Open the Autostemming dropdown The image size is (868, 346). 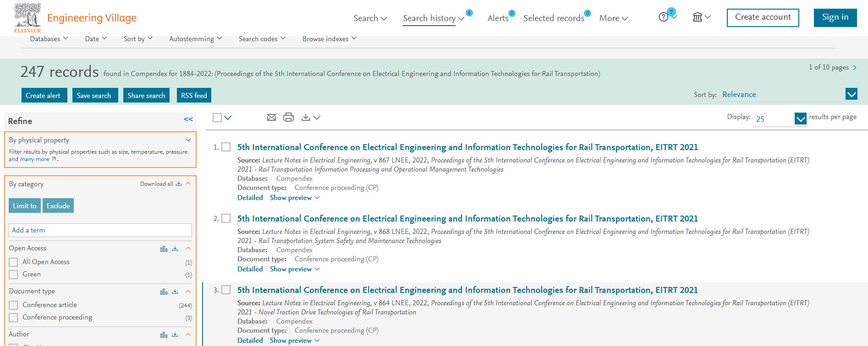click(x=196, y=39)
